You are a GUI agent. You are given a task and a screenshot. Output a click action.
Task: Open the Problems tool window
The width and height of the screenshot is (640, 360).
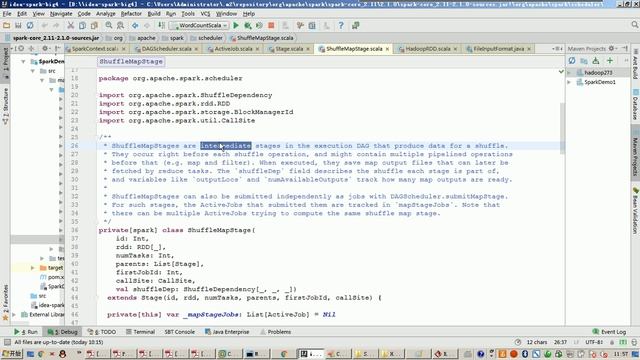click(x=276, y=332)
